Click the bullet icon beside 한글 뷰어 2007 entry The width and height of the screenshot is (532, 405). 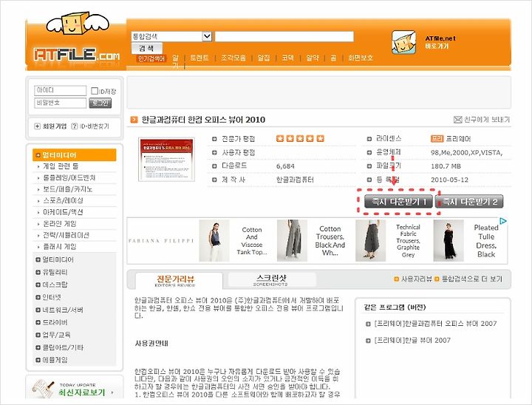click(368, 341)
